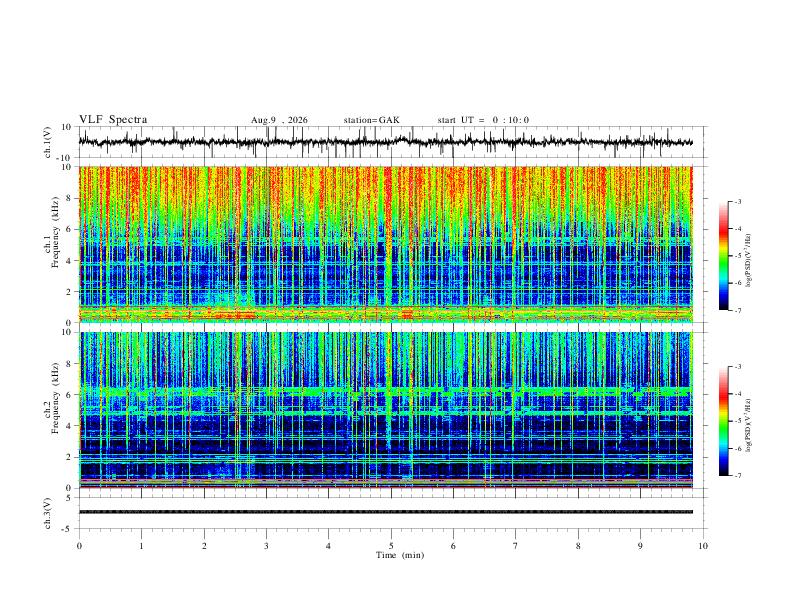Click the 10 minute tick on time axis
The width and height of the screenshot is (792, 612).
pos(703,546)
